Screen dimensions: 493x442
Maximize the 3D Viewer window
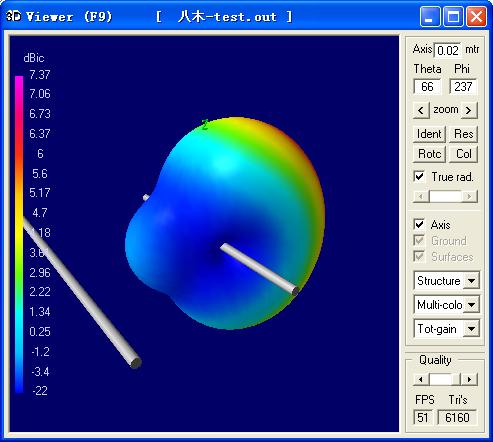(453, 16)
